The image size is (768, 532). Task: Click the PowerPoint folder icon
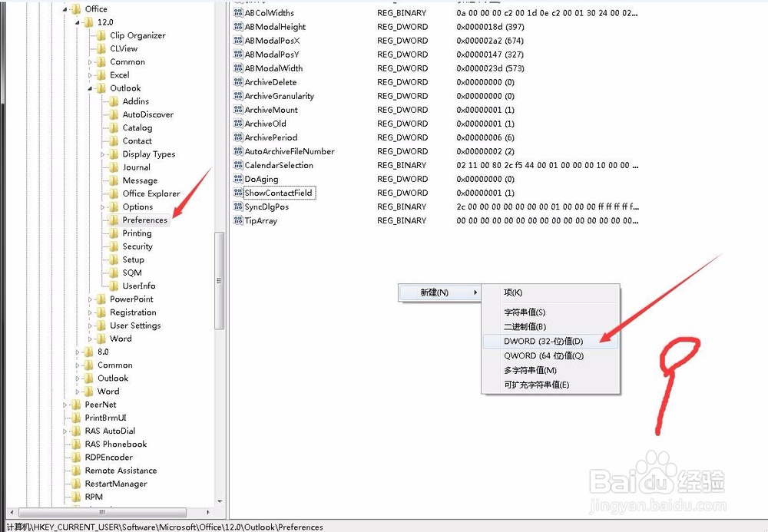(x=101, y=299)
